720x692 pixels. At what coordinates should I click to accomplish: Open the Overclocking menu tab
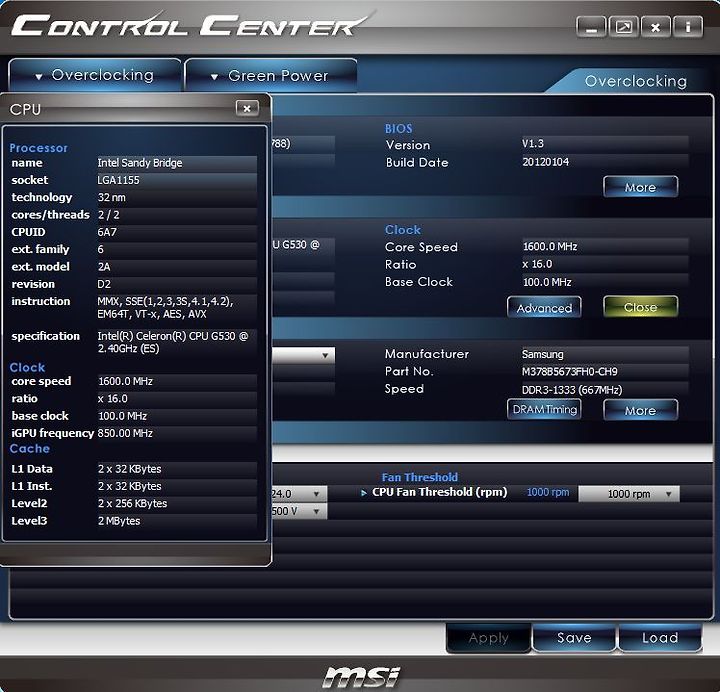95,75
